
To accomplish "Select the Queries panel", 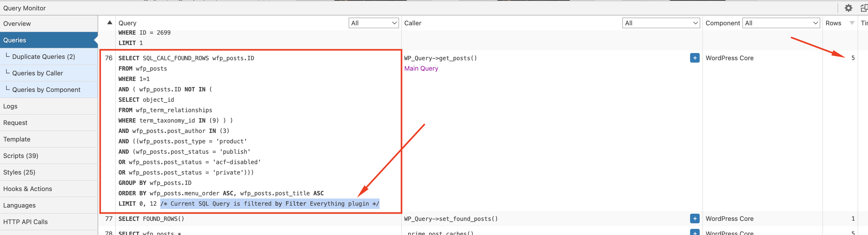I will click(x=49, y=40).
